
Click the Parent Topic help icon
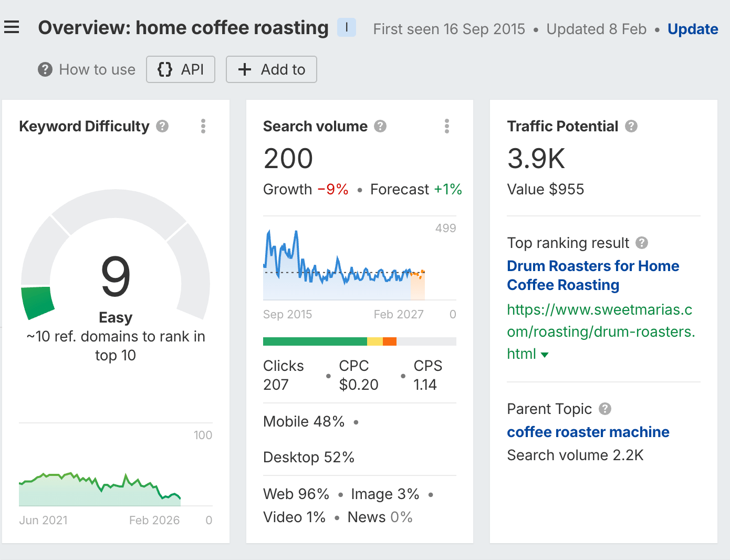click(605, 409)
